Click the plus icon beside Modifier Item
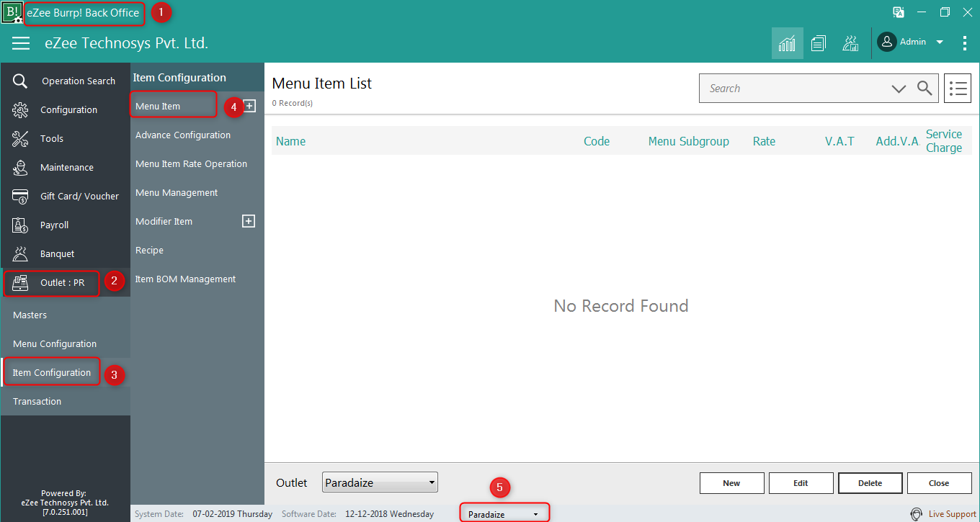This screenshot has width=980, height=522. coord(249,221)
